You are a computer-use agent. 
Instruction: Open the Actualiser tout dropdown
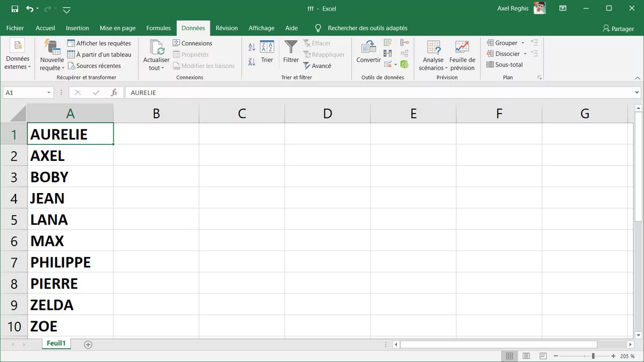click(156, 55)
